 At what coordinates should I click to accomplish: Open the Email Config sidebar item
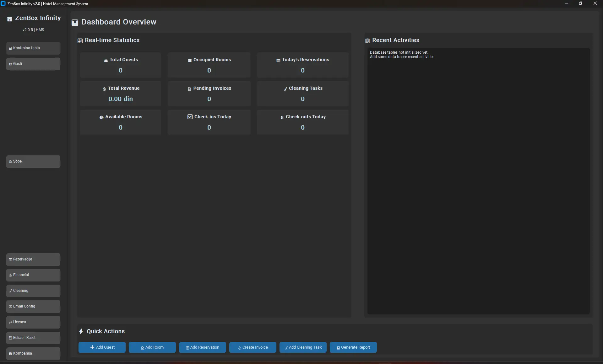click(33, 307)
